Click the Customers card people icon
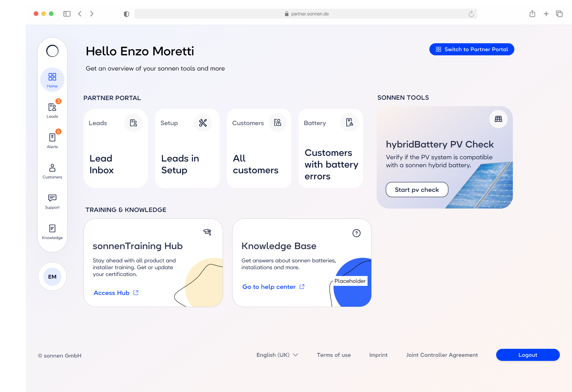Image resolution: width=572 pixels, height=392 pixels. 278,122
